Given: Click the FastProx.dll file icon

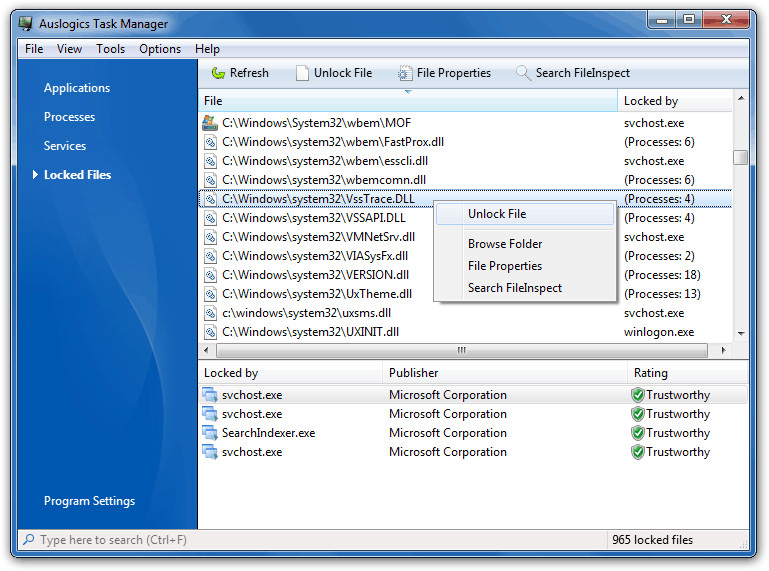Looking at the screenshot, I should (210, 142).
